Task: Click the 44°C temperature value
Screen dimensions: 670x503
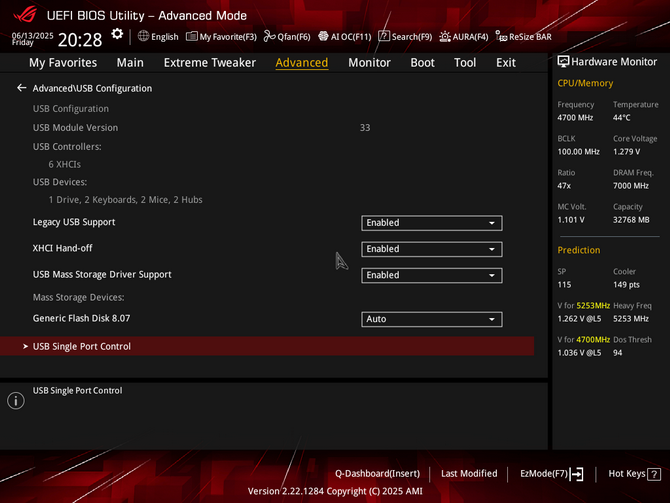Action: (x=621, y=118)
